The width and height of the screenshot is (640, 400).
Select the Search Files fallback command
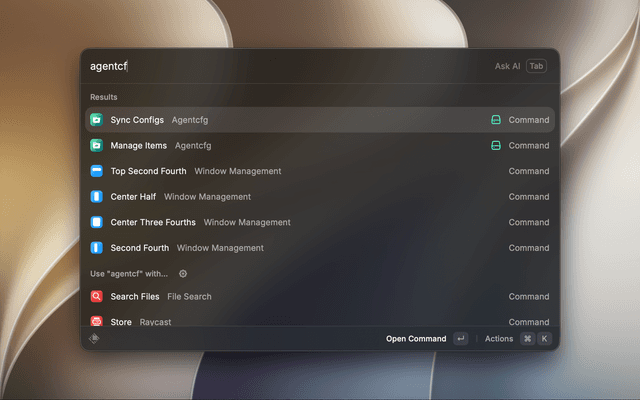320,296
